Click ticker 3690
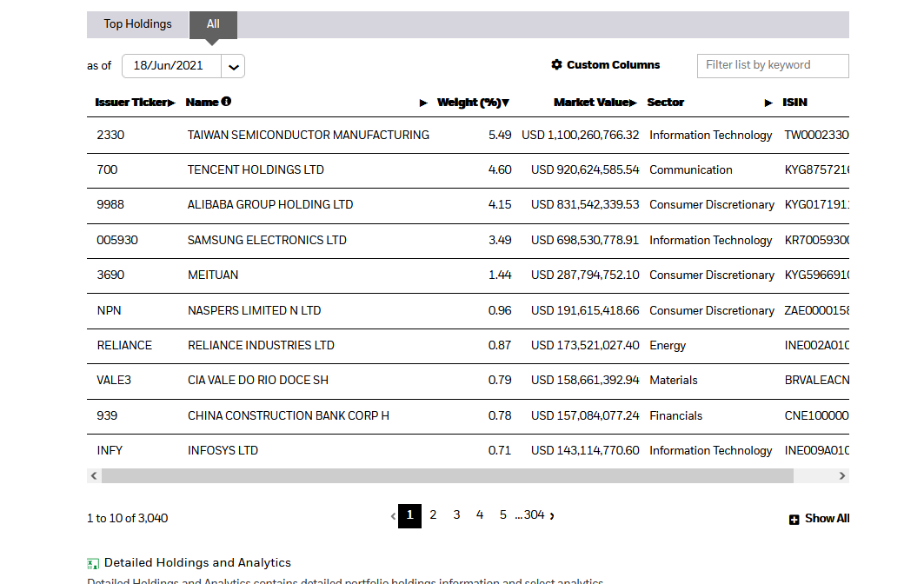 [110, 275]
